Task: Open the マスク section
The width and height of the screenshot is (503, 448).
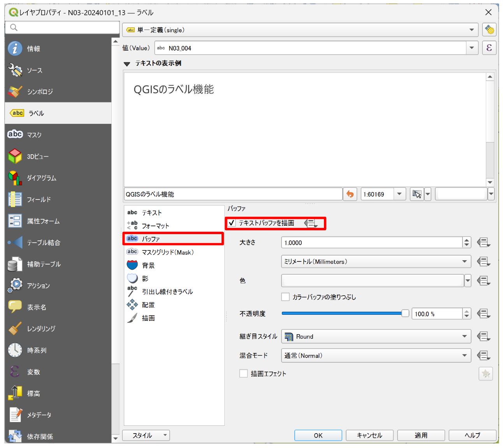Action: point(58,135)
